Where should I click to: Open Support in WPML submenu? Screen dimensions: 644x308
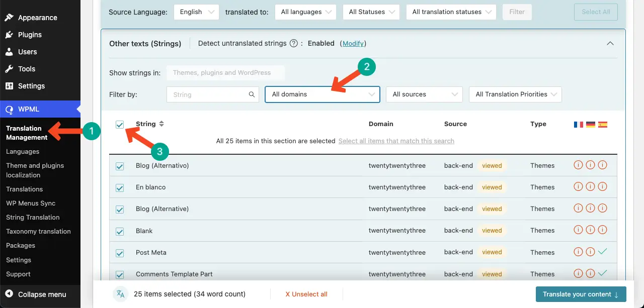coord(18,274)
